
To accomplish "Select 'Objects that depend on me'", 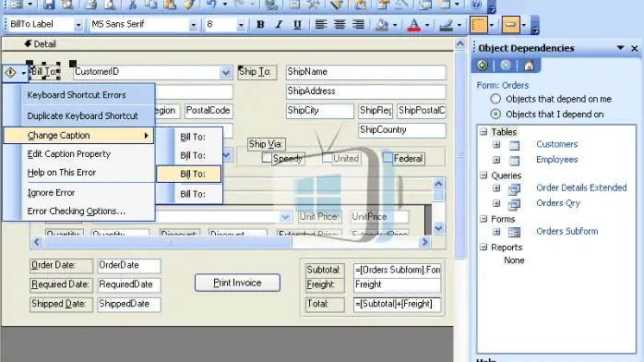I will coord(495,99).
